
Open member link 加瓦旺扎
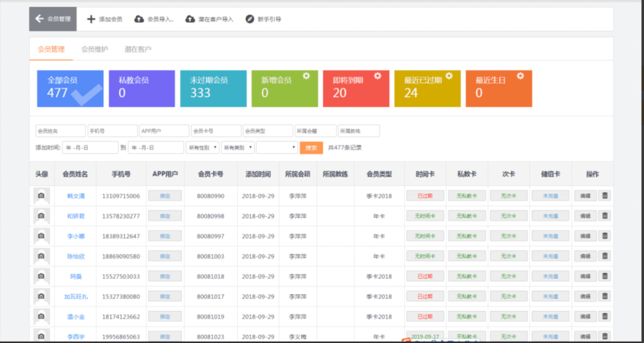coord(76,297)
